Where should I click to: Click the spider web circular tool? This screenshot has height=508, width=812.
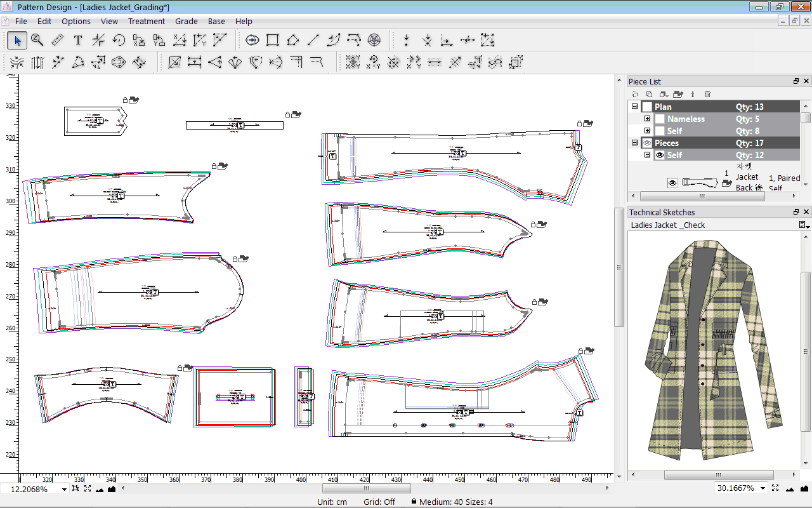[x=374, y=41]
